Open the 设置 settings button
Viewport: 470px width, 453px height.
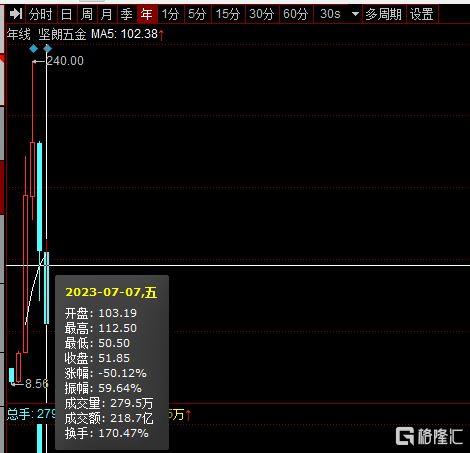(422, 14)
